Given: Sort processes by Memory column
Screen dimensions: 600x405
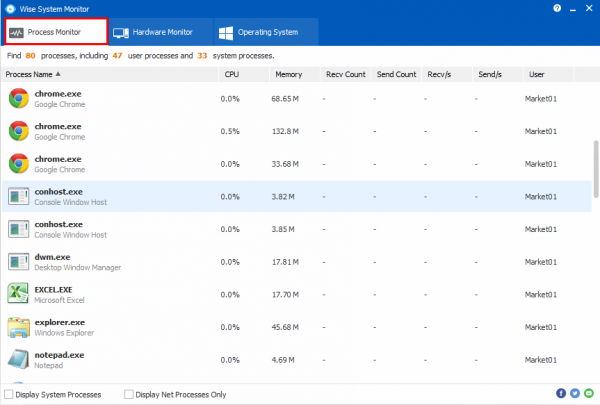Looking at the screenshot, I should tap(288, 74).
